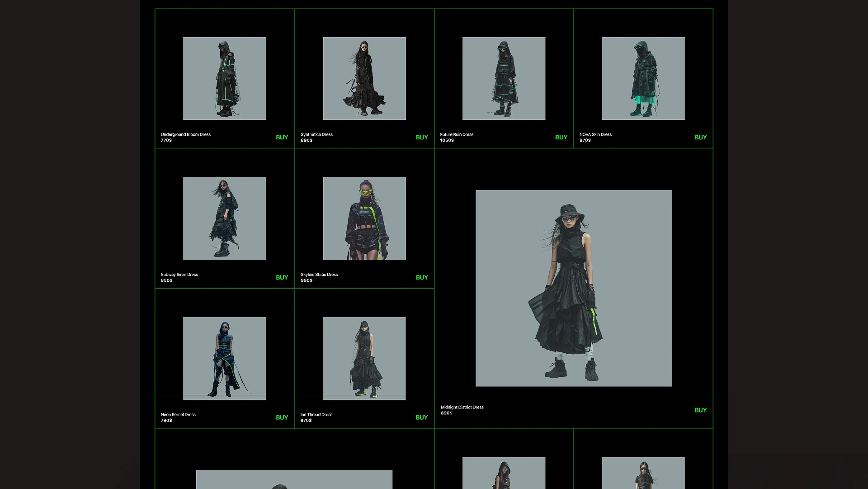Buy the Neon Kernel Dress
The image size is (868, 489).
pyautogui.click(x=282, y=418)
